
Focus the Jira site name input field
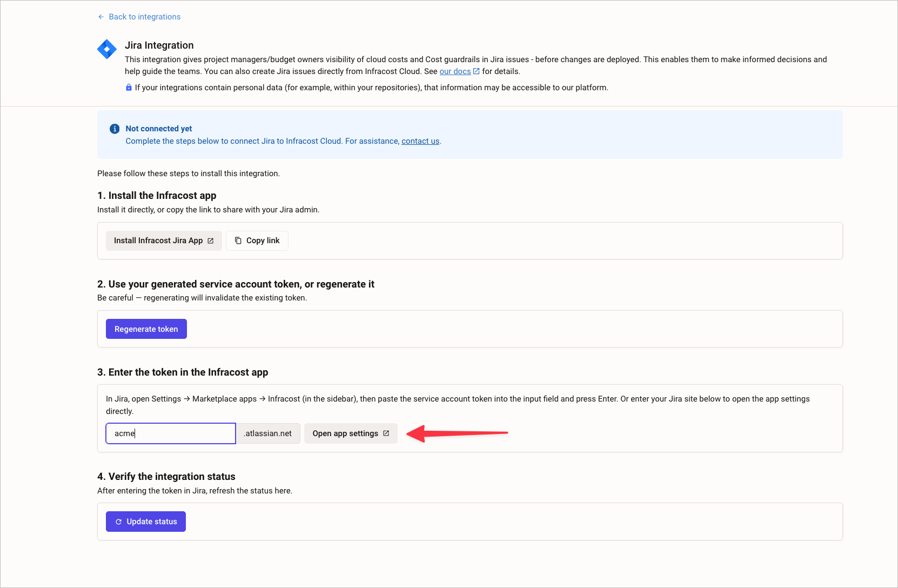click(171, 433)
